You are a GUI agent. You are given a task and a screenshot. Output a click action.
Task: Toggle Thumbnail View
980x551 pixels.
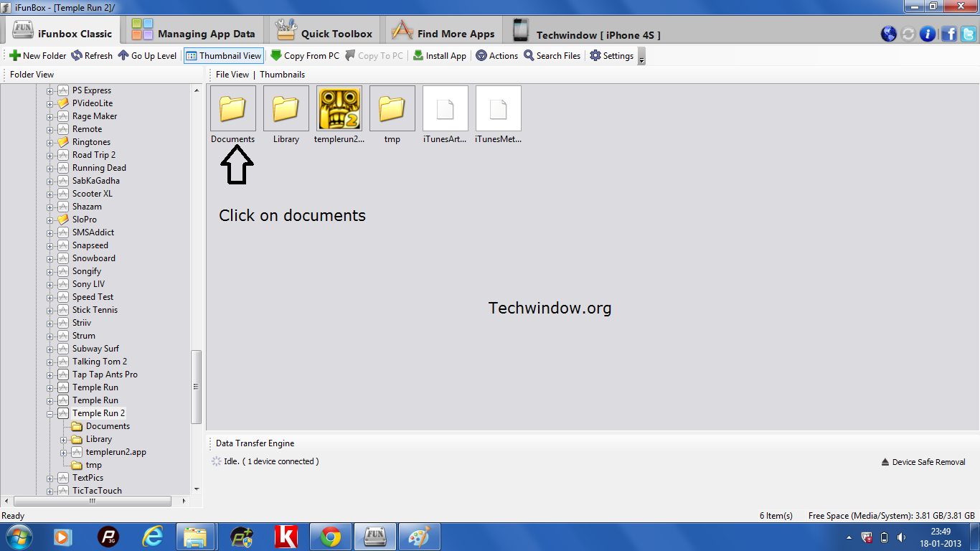click(224, 55)
